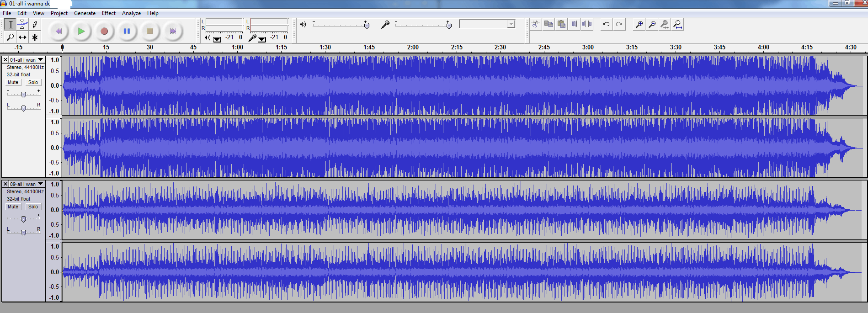Click the 'Stereo, 44100Hz' text on the 09-all track
Image resolution: width=868 pixels, height=313 pixels.
pyautogui.click(x=25, y=191)
